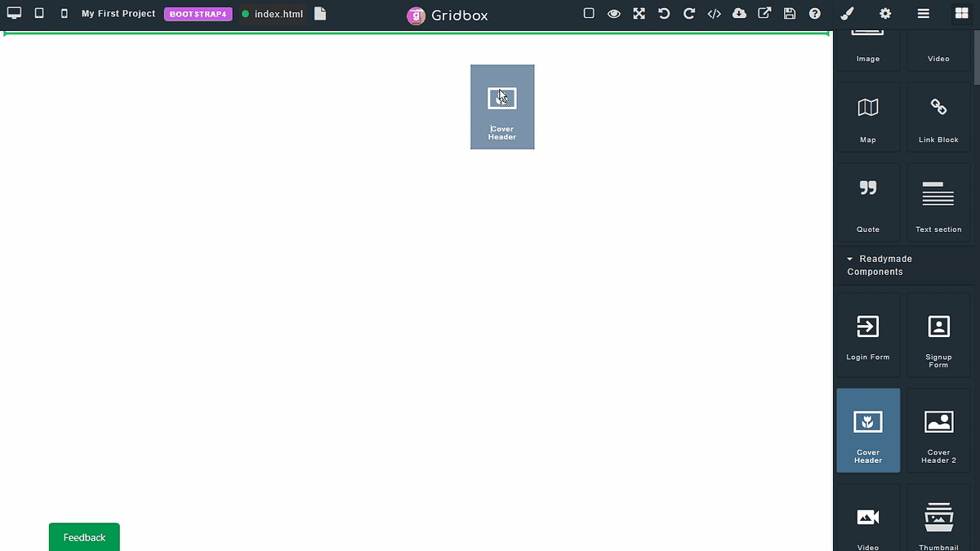Viewport: 980px width, 551px height.
Task: Undo the last action
Action: point(664,13)
